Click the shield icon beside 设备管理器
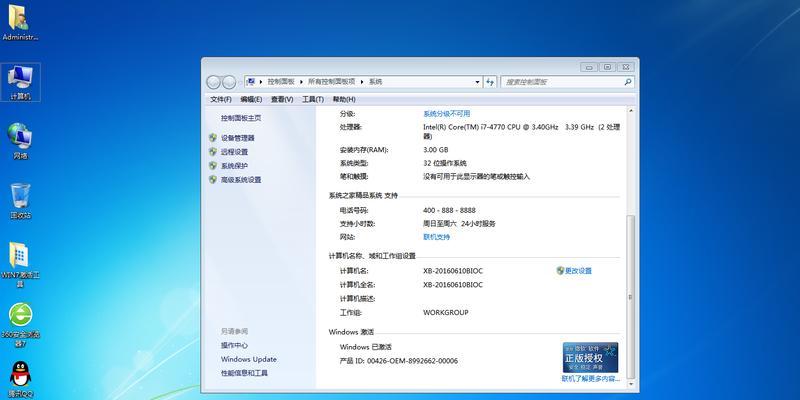800x400 pixels. (x=213, y=138)
